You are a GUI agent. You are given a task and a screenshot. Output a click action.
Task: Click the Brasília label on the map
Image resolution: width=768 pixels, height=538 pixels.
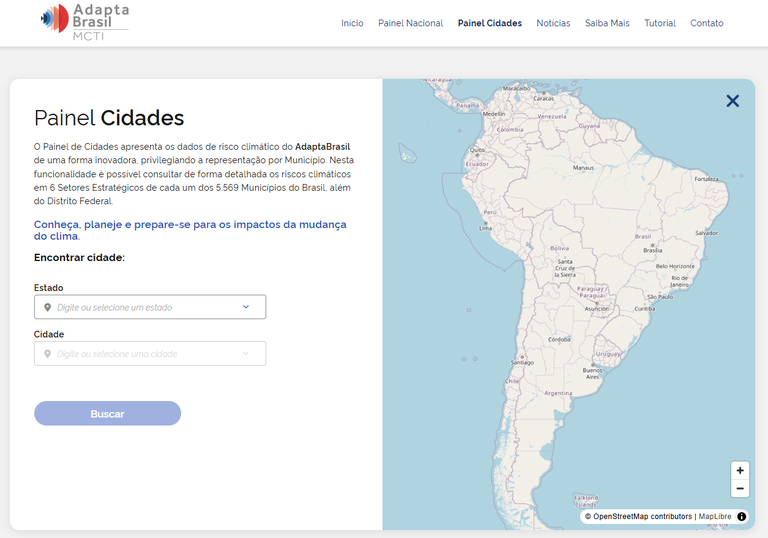click(x=653, y=250)
